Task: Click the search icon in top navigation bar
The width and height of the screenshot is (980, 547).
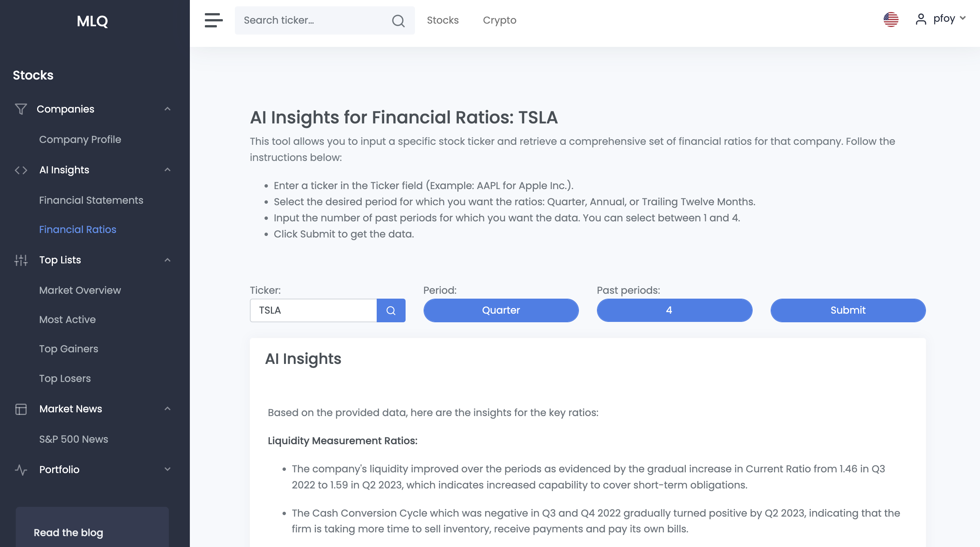Action: [x=398, y=20]
